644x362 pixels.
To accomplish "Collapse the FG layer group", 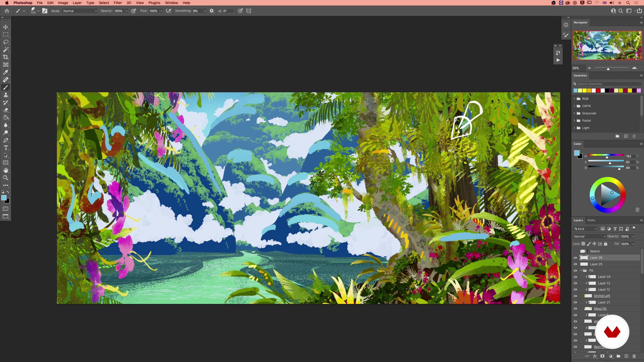I will [x=581, y=270].
